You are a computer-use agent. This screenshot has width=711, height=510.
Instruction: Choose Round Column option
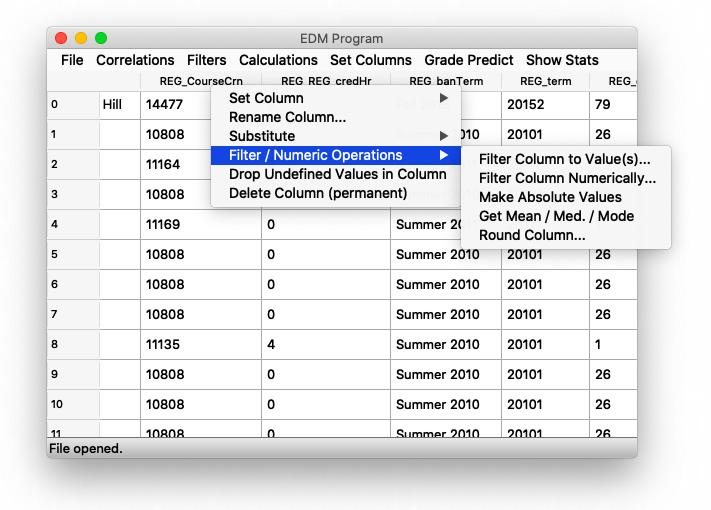(532, 235)
